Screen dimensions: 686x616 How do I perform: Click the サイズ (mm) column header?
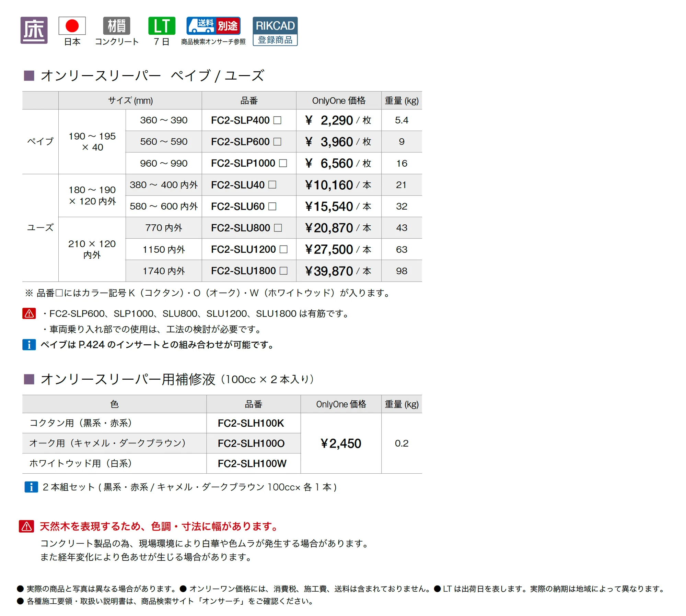[x=130, y=100]
